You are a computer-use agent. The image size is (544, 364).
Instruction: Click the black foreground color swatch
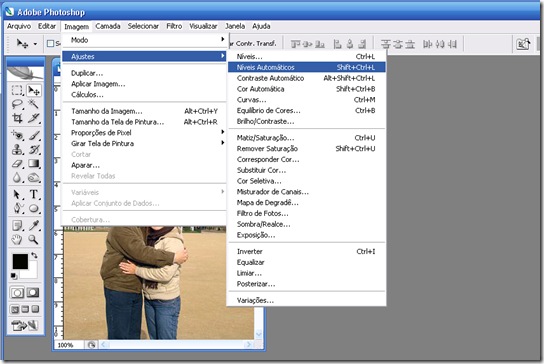coord(20,261)
